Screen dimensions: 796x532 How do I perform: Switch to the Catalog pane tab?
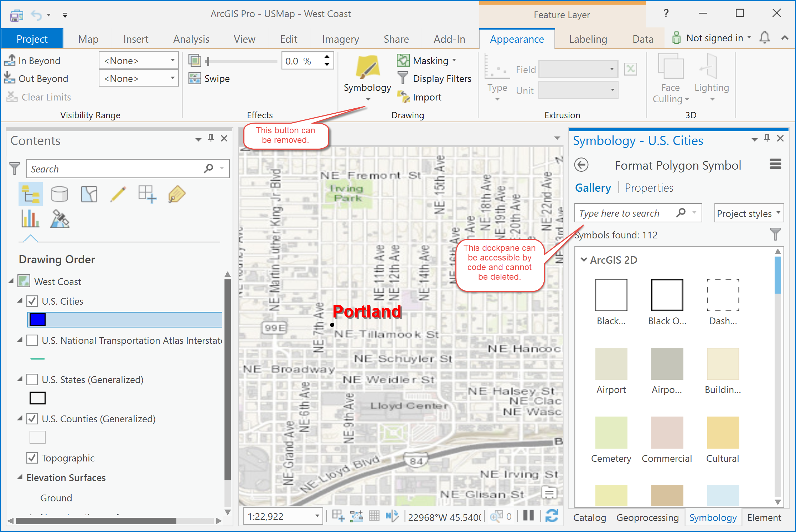pyautogui.click(x=589, y=517)
